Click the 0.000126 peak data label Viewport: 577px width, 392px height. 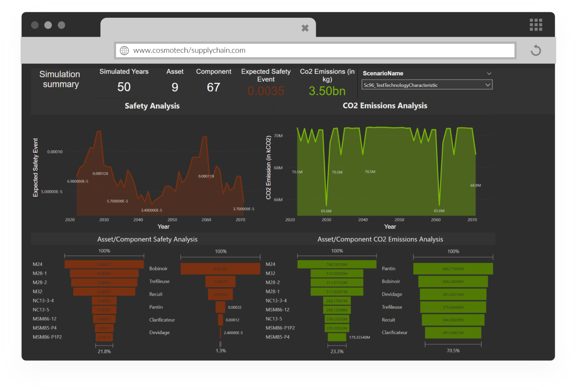(x=100, y=173)
